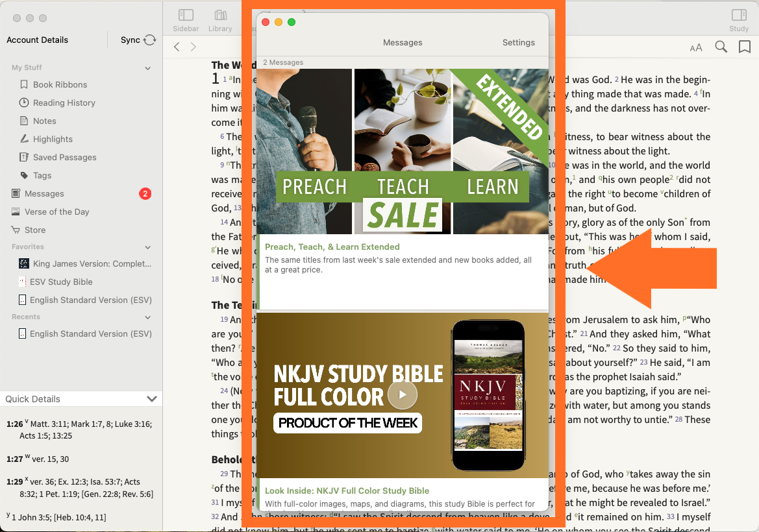Open the text size AA option
759x532 pixels.
click(x=696, y=47)
